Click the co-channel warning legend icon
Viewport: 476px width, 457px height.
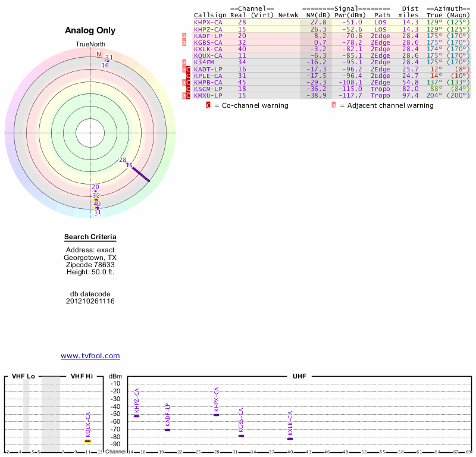208,105
